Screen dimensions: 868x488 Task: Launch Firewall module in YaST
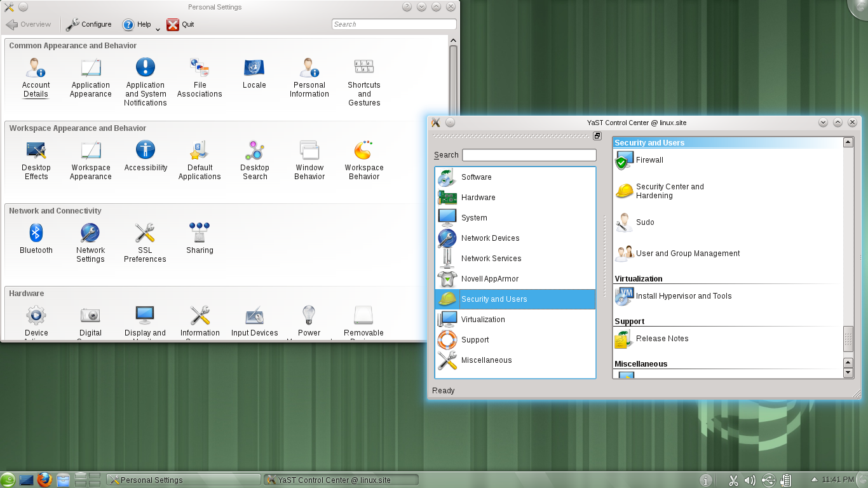640,160
